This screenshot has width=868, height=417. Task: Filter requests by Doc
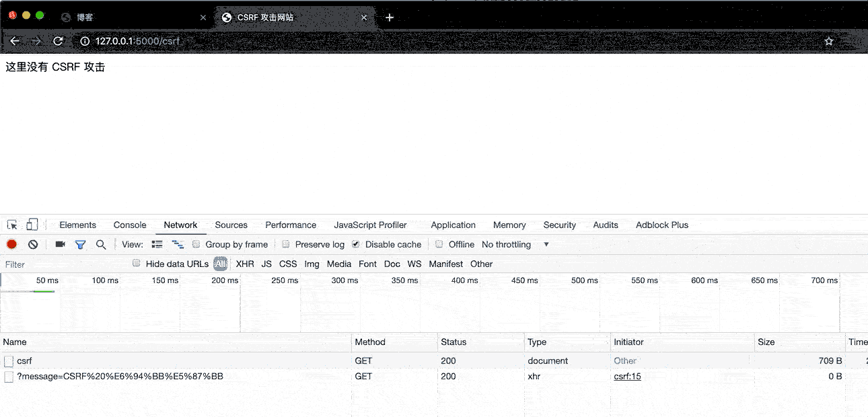click(392, 264)
